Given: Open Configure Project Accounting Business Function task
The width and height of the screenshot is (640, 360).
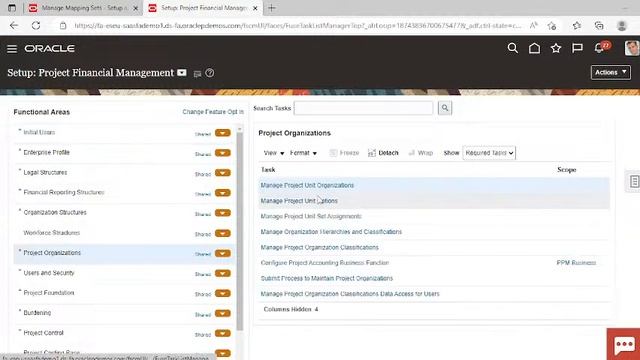Looking at the screenshot, I should (x=324, y=263).
